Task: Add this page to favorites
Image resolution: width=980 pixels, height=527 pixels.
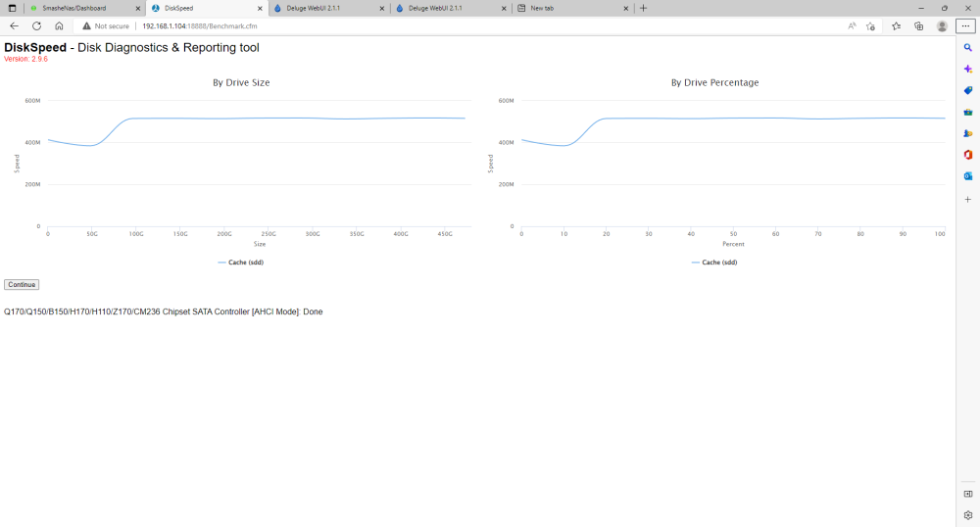Action: (x=870, y=26)
